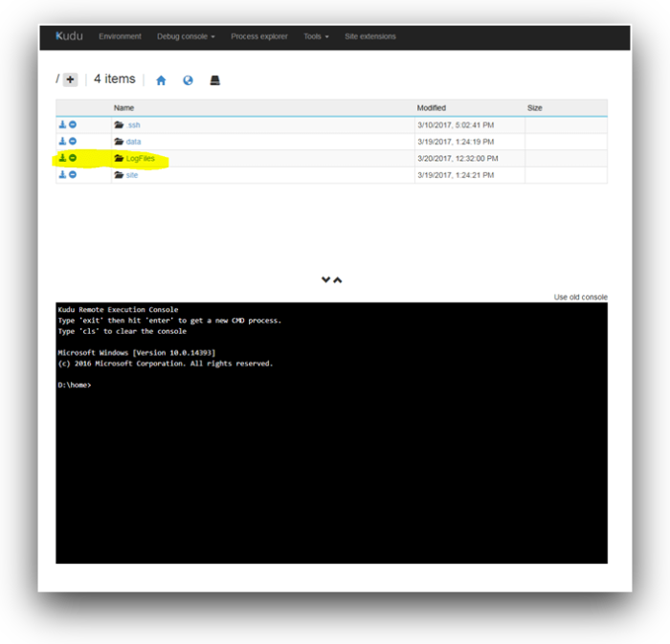Click the globe site root icon
This screenshot has height=644, width=670.
pos(188,80)
